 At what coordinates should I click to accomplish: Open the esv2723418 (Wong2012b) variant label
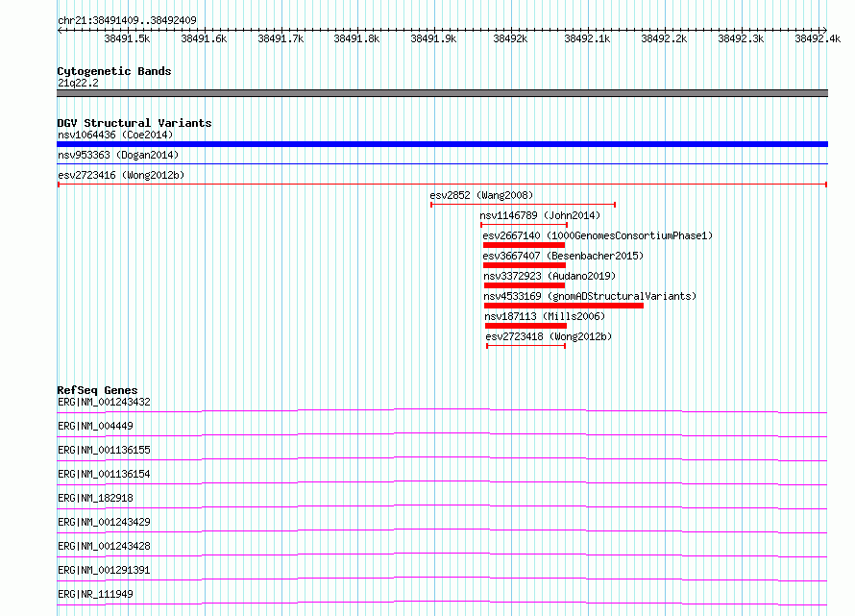(549, 336)
